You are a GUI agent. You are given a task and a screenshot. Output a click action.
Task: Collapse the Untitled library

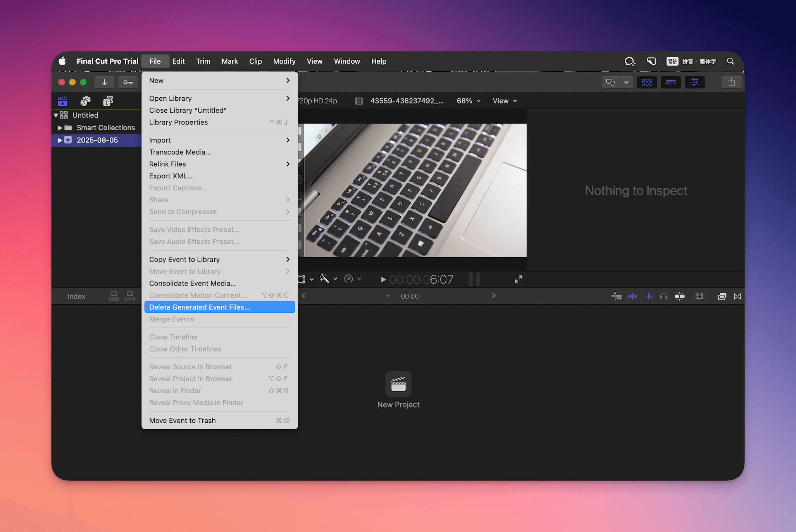coord(56,115)
